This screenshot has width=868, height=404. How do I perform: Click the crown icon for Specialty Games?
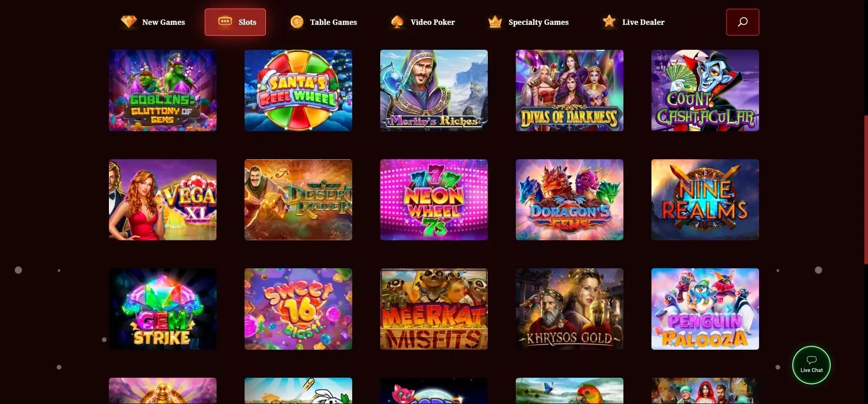[495, 22]
